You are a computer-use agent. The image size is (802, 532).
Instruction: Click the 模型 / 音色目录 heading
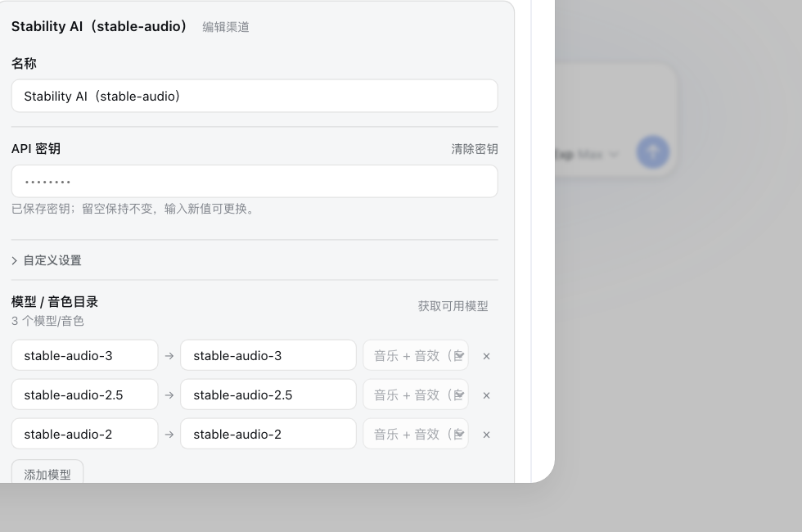(x=55, y=302)
